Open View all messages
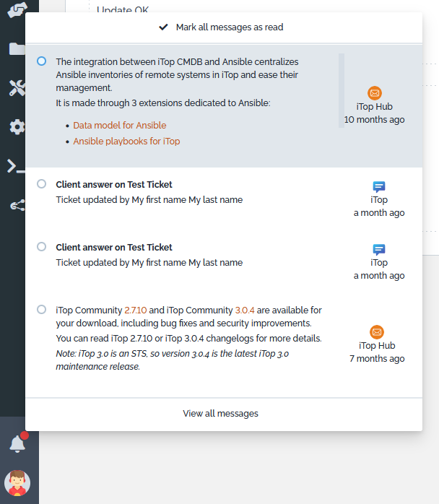The width and height of the screenshot is (439, 504). click(x=220, y=414)
